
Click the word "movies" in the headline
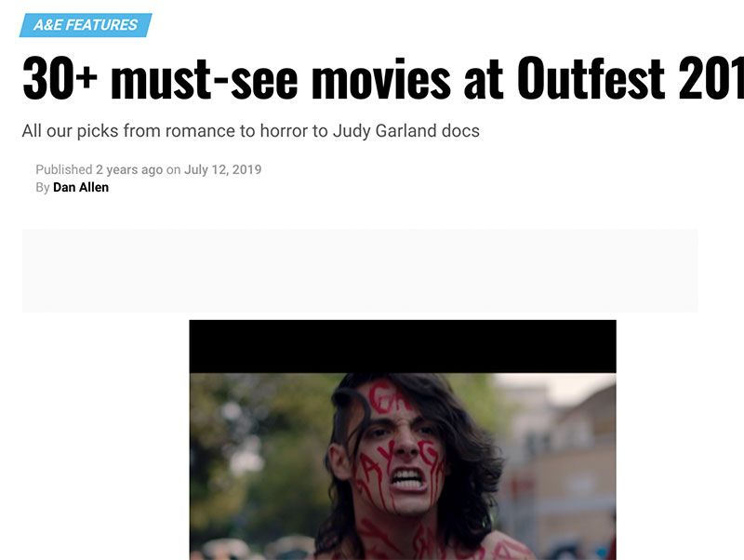[381, 79]
